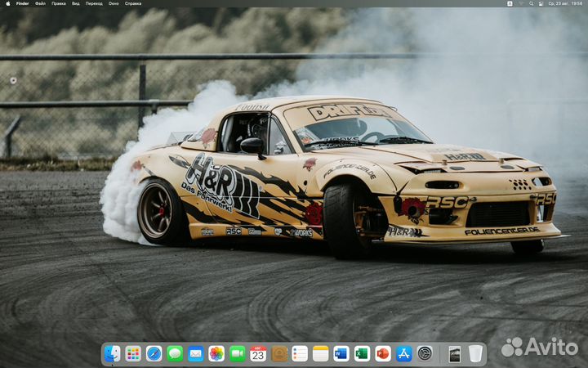Launch Microsoft Excel from the Dock

pos(363,354)
